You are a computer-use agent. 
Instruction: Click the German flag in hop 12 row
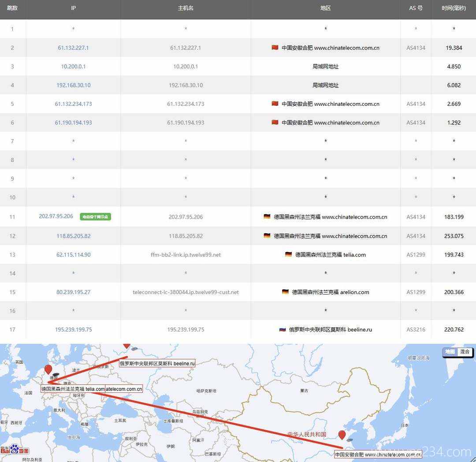point(267,235)
